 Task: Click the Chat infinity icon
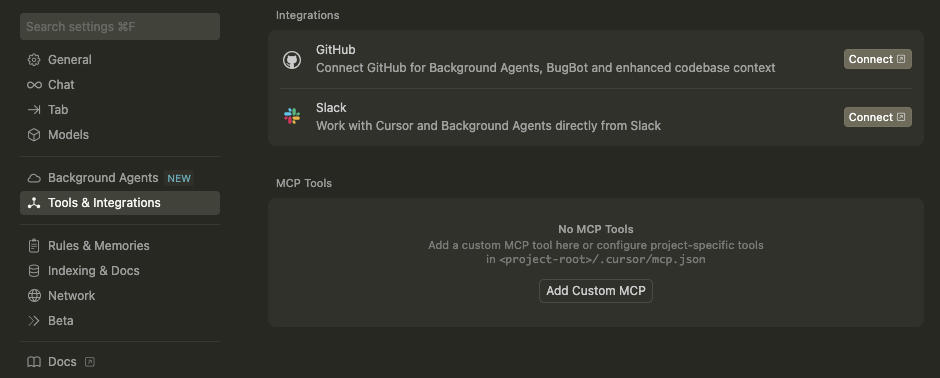click(34, 85)
